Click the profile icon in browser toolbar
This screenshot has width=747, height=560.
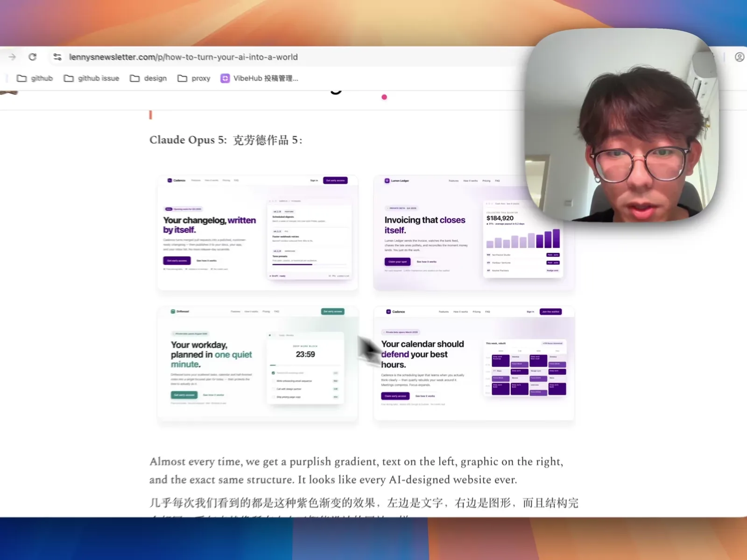coord(739,57)
